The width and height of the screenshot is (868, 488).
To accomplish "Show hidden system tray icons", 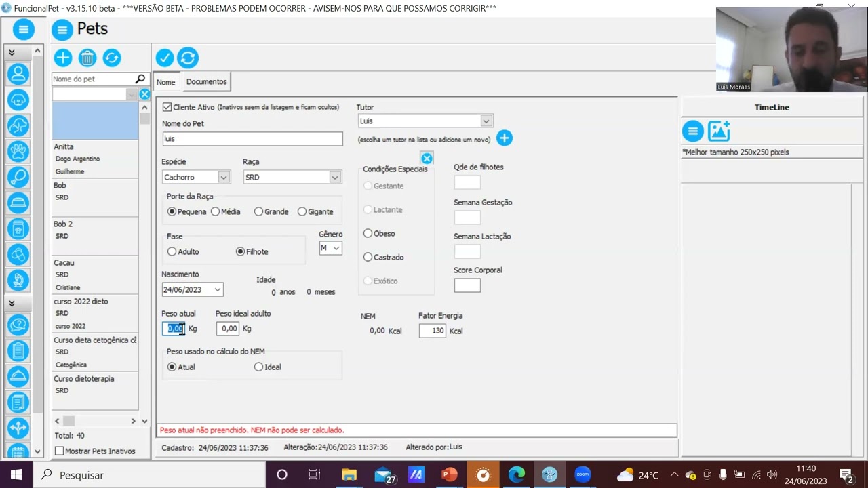I will tap(674, 474).
